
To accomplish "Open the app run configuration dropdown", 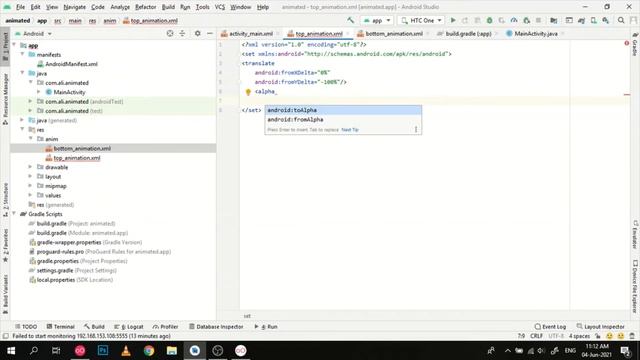I will [377, 20].
